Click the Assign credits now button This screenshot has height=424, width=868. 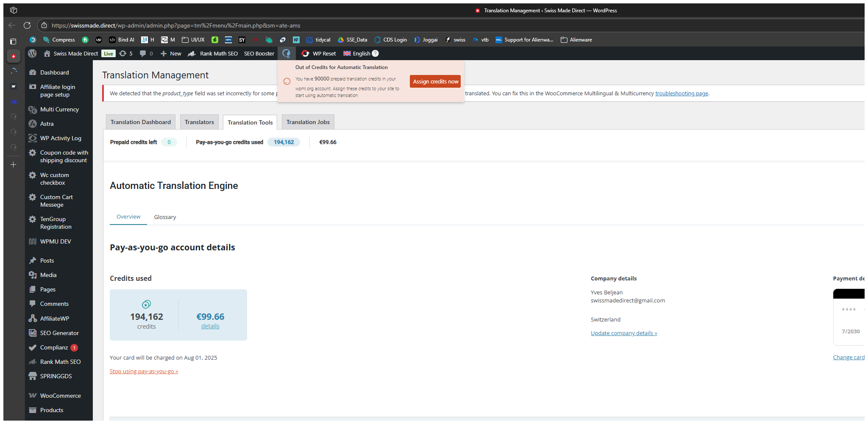(x=435, y=81)
